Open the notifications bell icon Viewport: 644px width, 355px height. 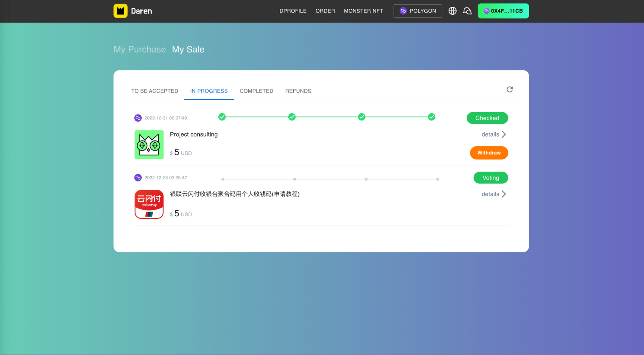[x=467, y=11]
